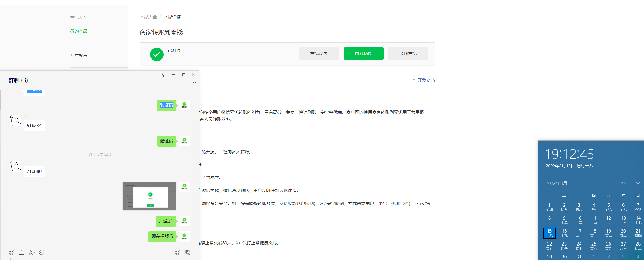The height and width of the screenshot is (260, 644).
Task: Click the green enabled checkmark icon
Action: (157, 54)
